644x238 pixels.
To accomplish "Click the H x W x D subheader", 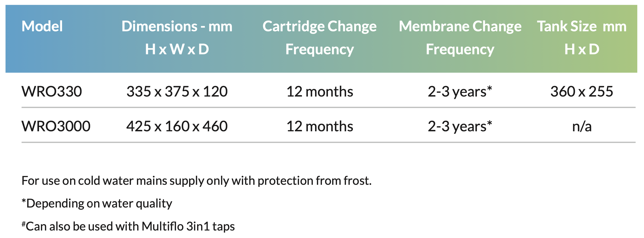I will (177, 49).
